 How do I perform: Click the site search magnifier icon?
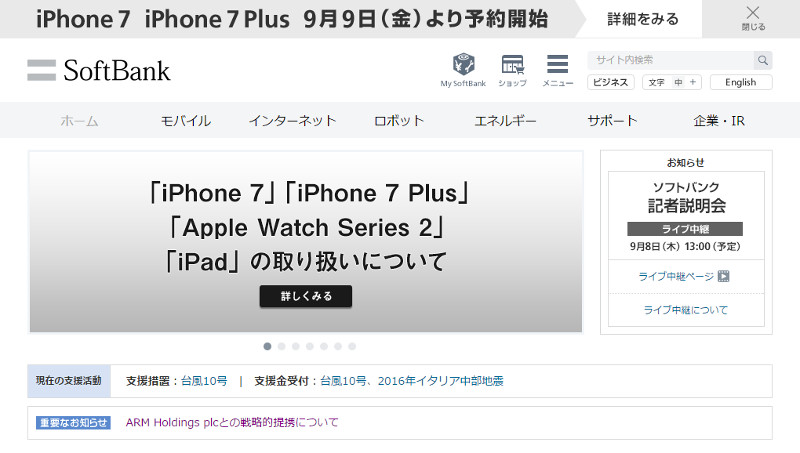pos(763,60)
